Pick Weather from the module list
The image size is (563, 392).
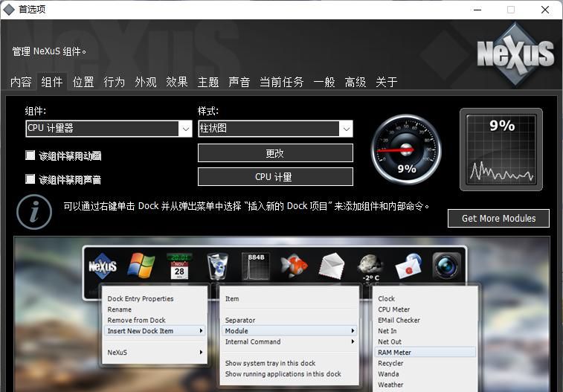[390, 385]
